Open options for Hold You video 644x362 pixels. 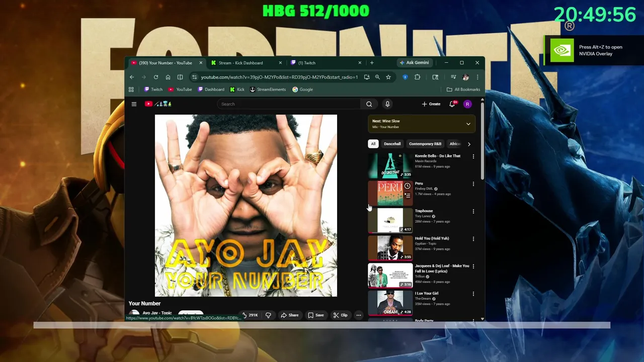tap(473, 239)
